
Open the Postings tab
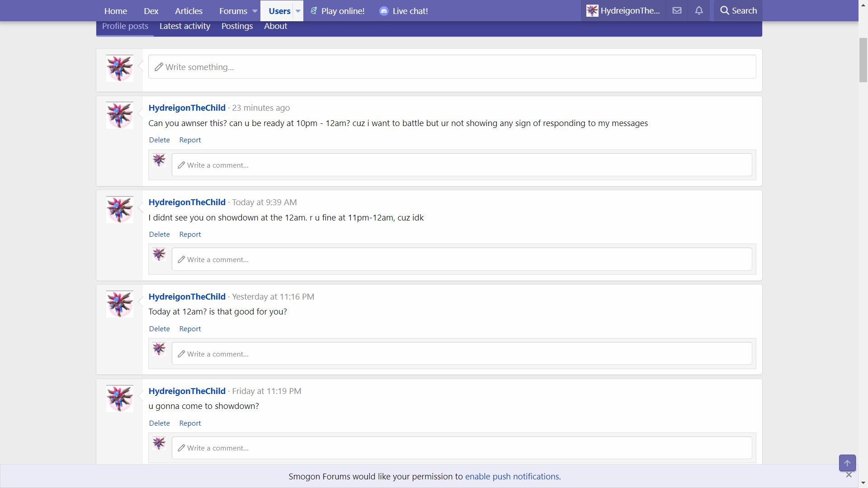[x=237, y=26]
